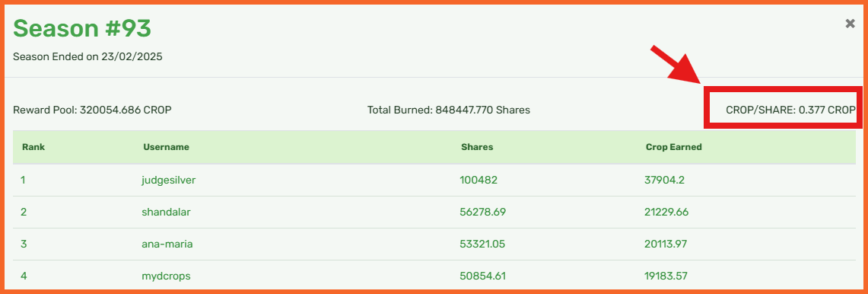The width and height of the screenshot is (868, 294).
Task: Click crop earned value 20113.97
Action: coord(666,244)
